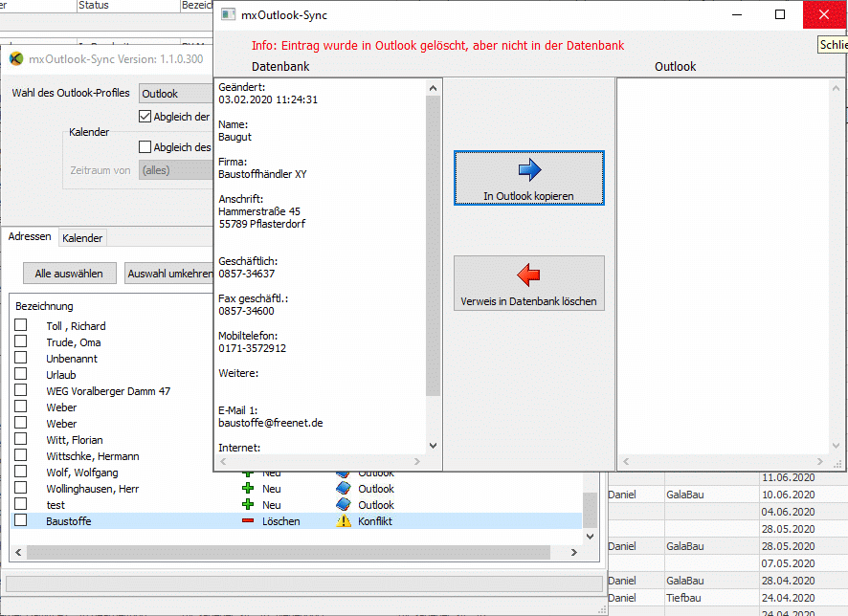Click the Datenbank pane vertical scrollbar thumb
Viewport: 848px width, 616px height.
[433, 246]
